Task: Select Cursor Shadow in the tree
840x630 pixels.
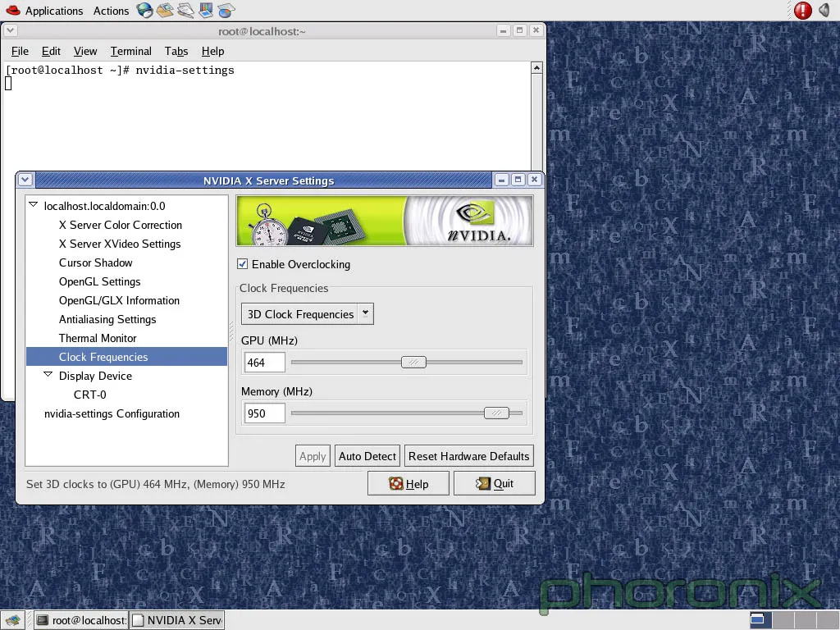Action: click(95, 262)
